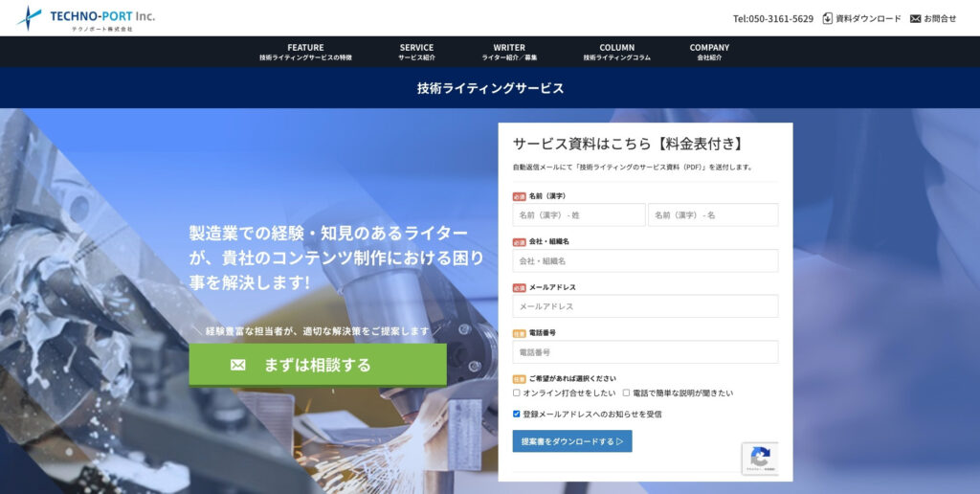This screenshot has height=494, width=980.
Task: Click envelope icon on green まずは相談する button
Action: [237, 365]
